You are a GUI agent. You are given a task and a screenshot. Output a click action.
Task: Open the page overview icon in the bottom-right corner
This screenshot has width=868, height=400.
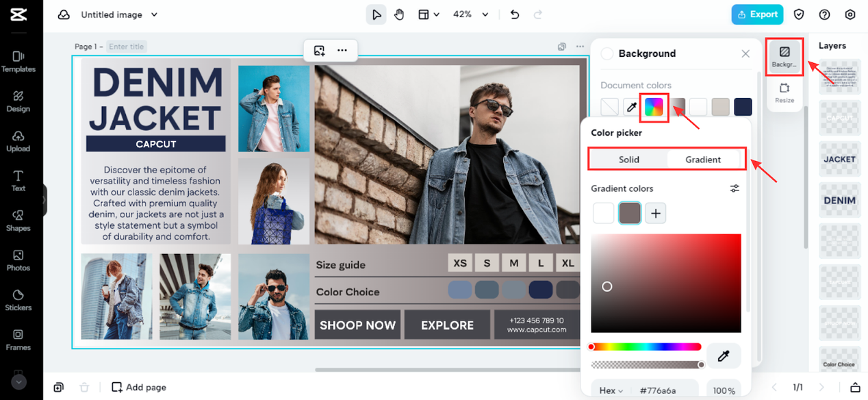[855, 387]
